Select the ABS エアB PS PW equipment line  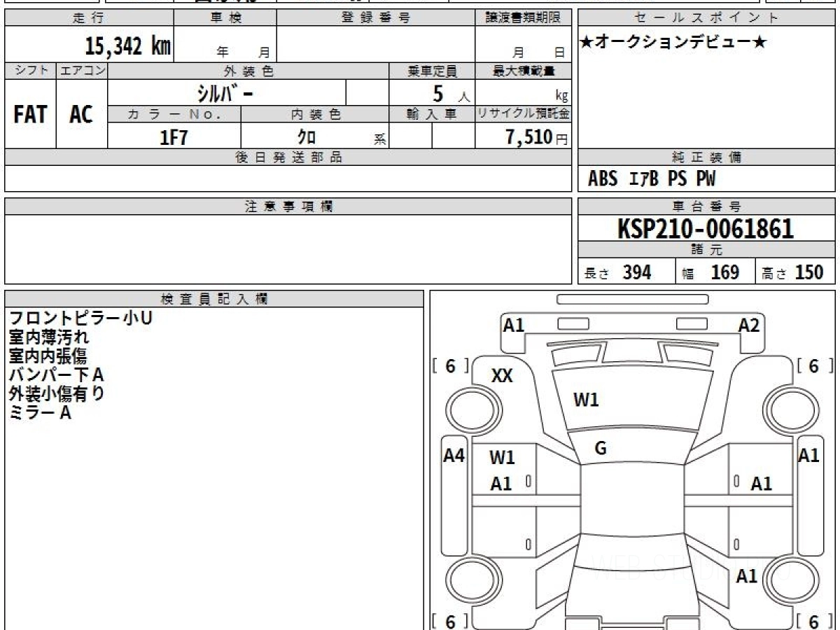652,179
